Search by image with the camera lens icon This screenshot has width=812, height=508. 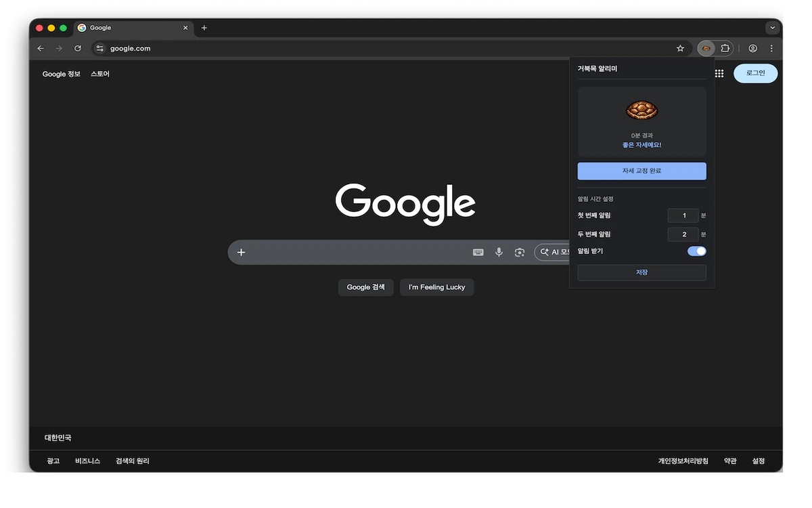point(519,252)
